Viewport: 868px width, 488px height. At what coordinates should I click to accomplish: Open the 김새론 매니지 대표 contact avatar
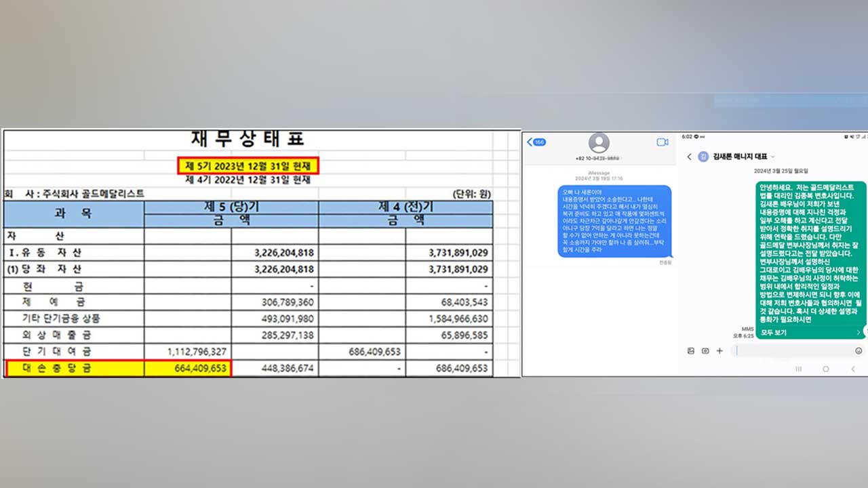[703, 157]
